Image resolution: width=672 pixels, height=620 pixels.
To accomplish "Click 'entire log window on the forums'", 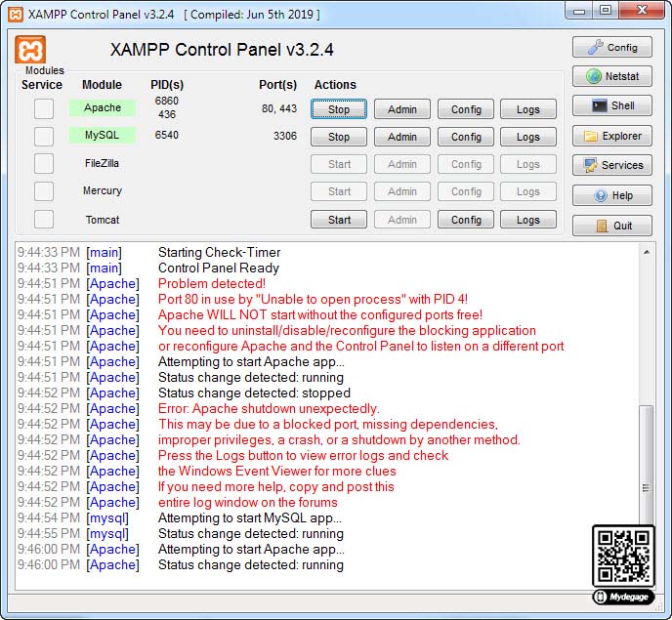I will coord(248,503).
